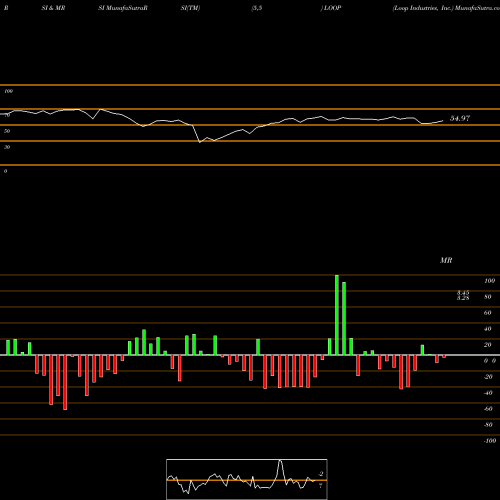
Task: Click the RSI axis label 30
Action: 7,147
